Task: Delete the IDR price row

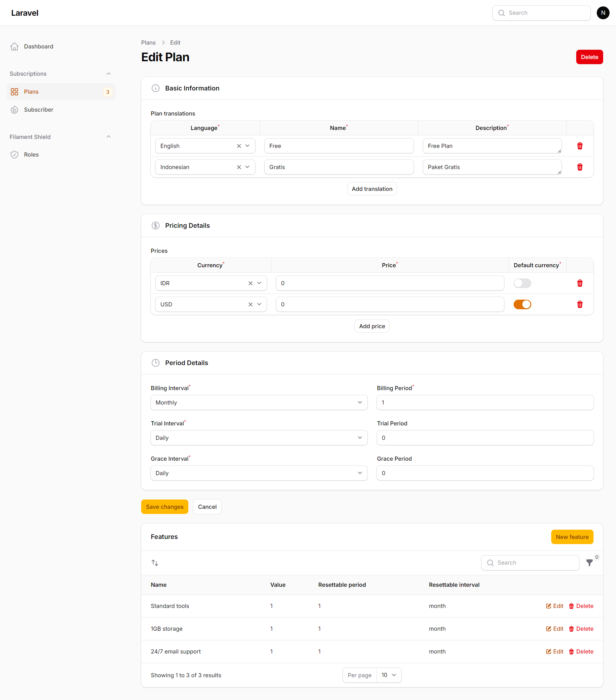Action: tap(580, 283)
